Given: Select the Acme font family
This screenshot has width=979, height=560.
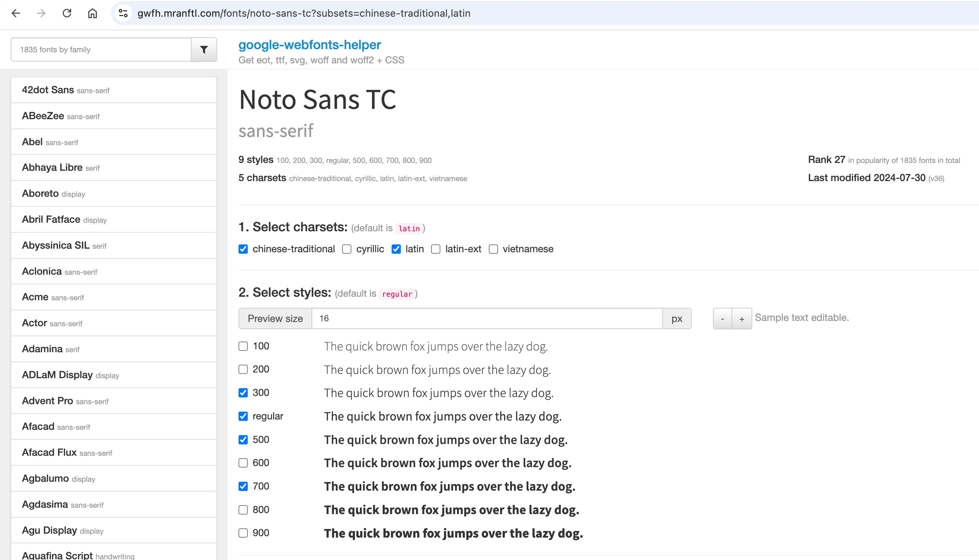Looking at the screenshot, I should [x=35, y=296].
